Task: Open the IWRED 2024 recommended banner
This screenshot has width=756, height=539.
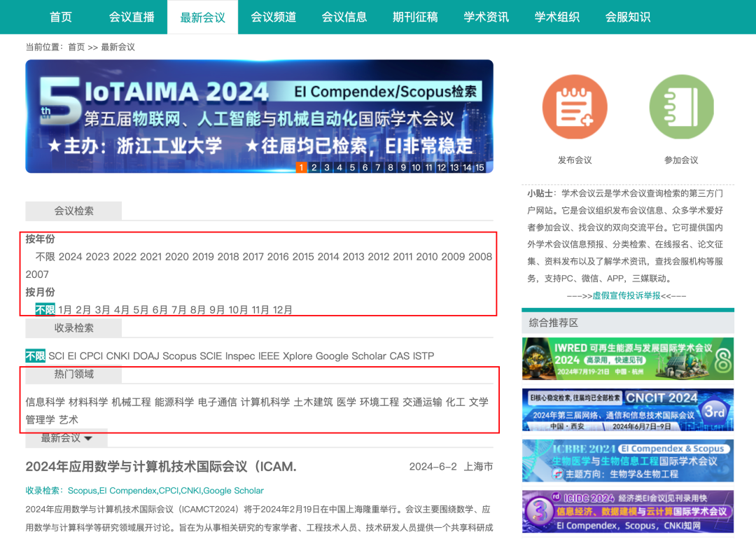Action: [628, 358]
